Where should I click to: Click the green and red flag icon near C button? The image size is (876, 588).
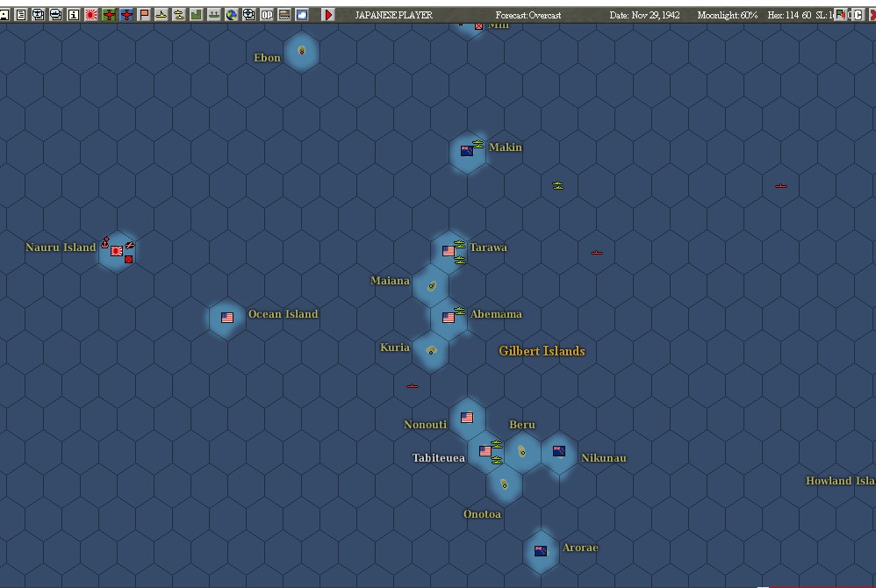[x=841, y=15]
